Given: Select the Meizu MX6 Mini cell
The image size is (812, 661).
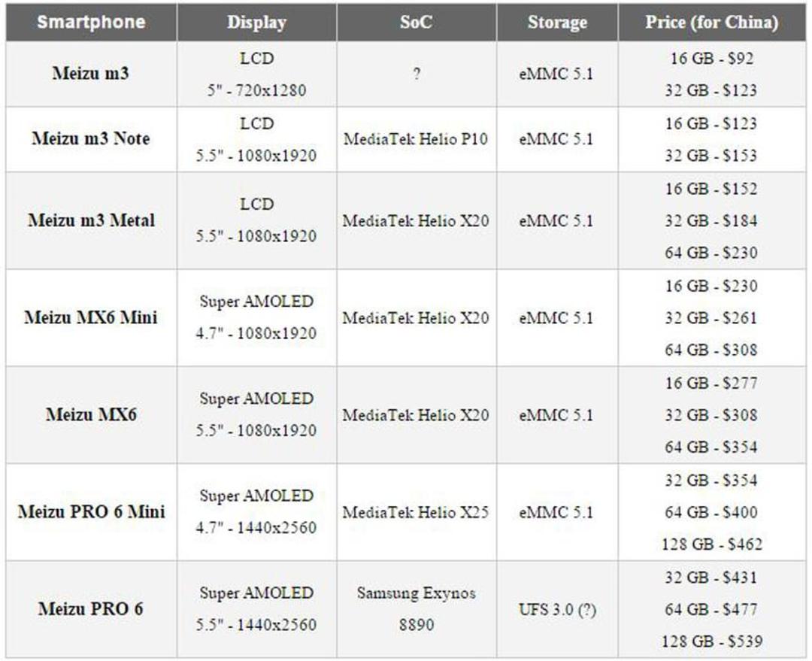Looking at the screenshot, I should tap(91, 317).
